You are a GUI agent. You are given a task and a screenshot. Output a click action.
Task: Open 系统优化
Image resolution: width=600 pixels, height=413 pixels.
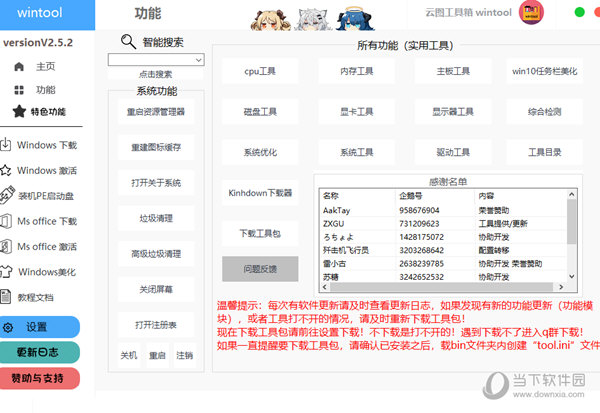tap(260, 152)
